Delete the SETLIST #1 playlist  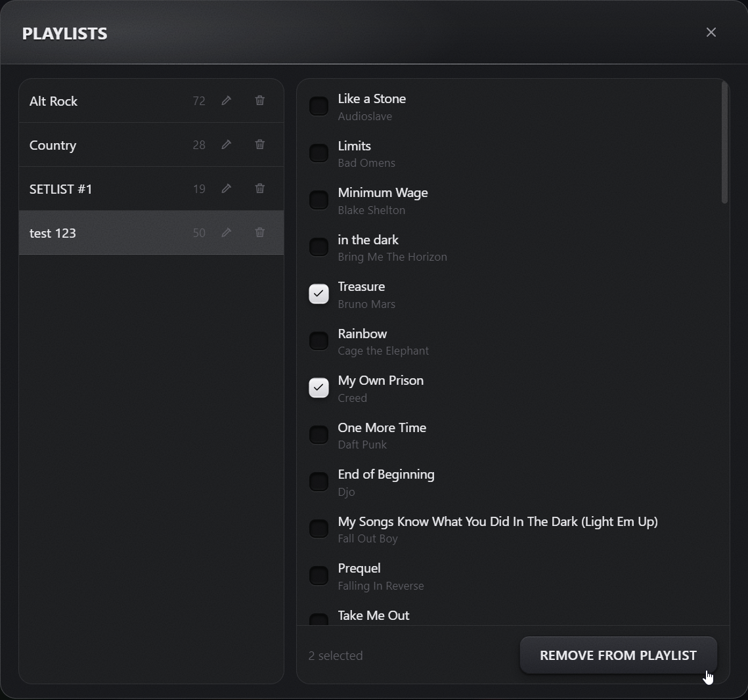point(260,188)
